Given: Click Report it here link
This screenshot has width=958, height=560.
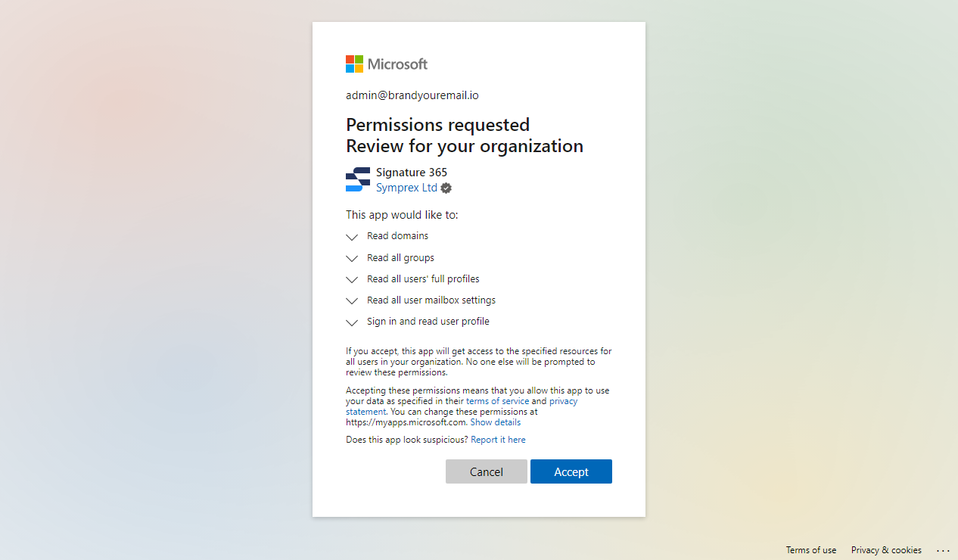Looking at the screenshot, I should 498,440.
